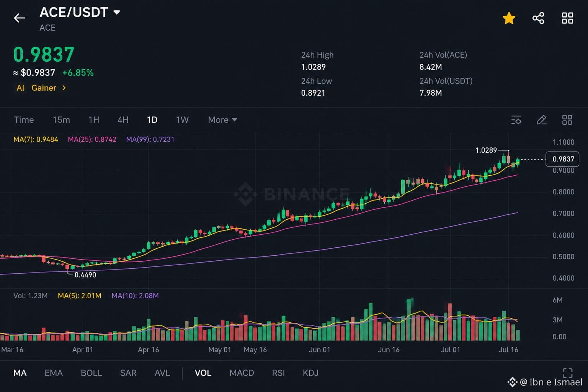Click the MA(7): 0.9484 legend
This screenshot has height=392, width=588.
(x=36, y=139)
